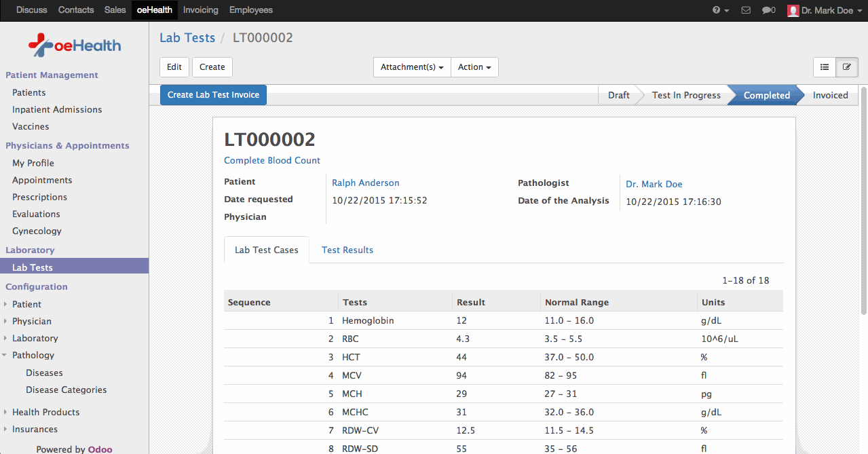
Task: Open the chat conversations icon
Action: (768, 10)
